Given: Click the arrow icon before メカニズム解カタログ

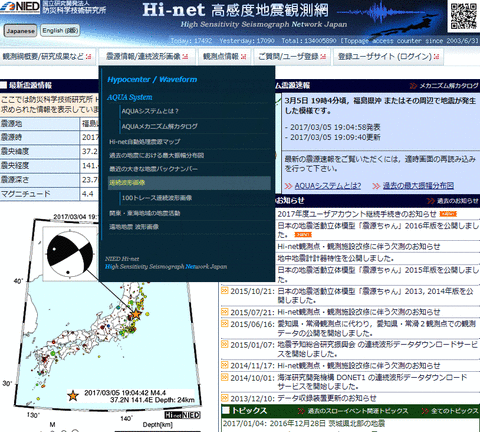Looking at the screenshot, I should 413,86.
